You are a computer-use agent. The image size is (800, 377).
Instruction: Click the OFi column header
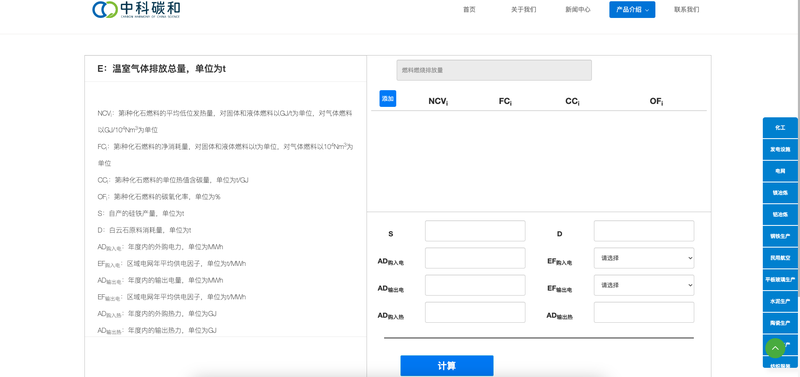click(x=656, y=102)
